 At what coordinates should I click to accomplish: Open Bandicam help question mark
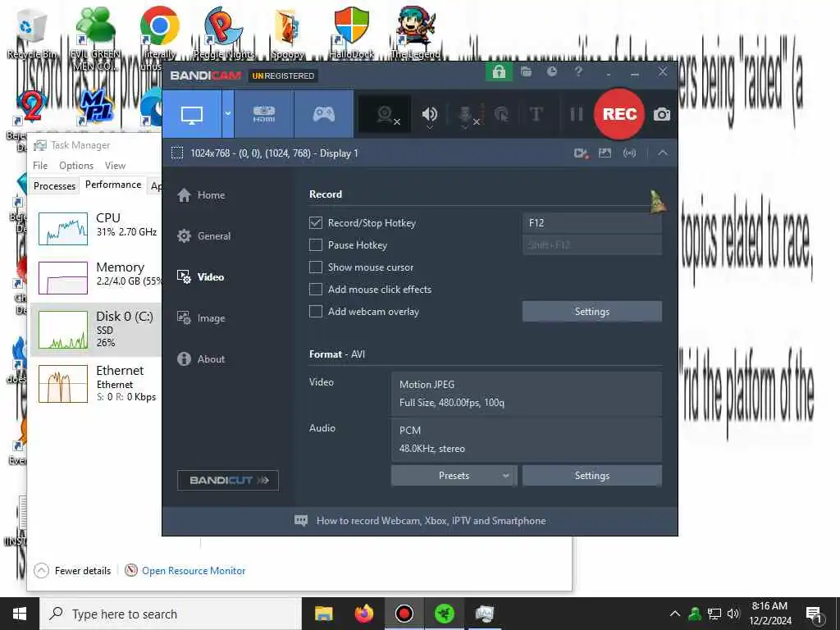(x=578, y=72)
